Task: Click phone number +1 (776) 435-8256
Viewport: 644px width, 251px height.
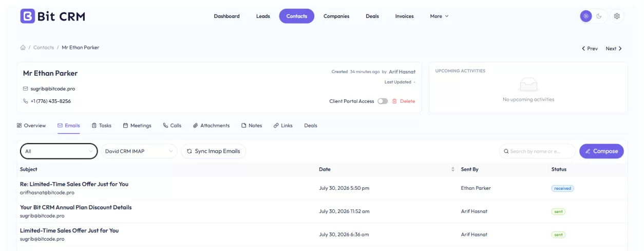Action: (x=50, y=101)
